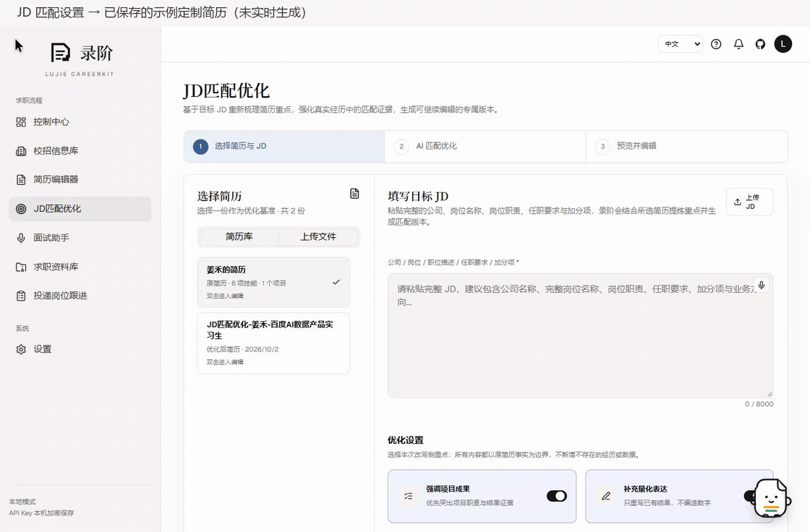Viewport: 810px width, 532px height.
Task: Open 设置 in the sidebar
Action: pos(80,349)
